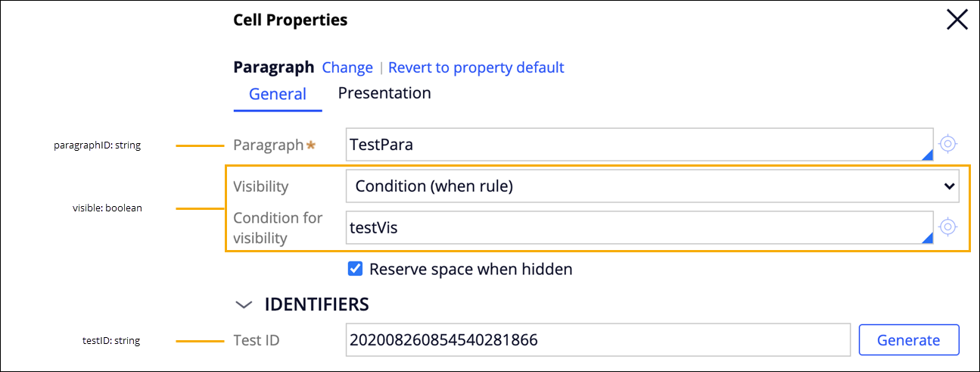Click the Test ID field label

(257, 340)
